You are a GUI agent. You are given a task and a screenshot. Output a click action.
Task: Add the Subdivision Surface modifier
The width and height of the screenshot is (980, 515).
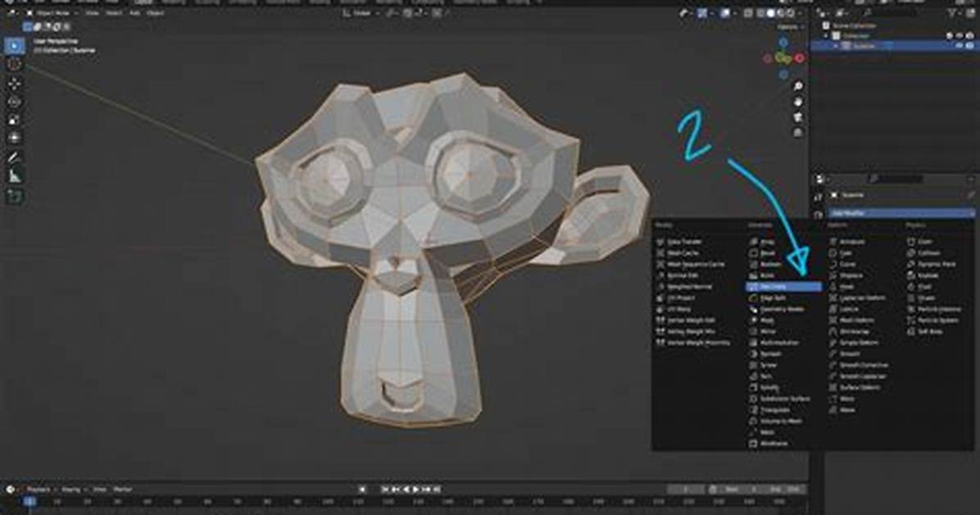click(x=779, y=399)
